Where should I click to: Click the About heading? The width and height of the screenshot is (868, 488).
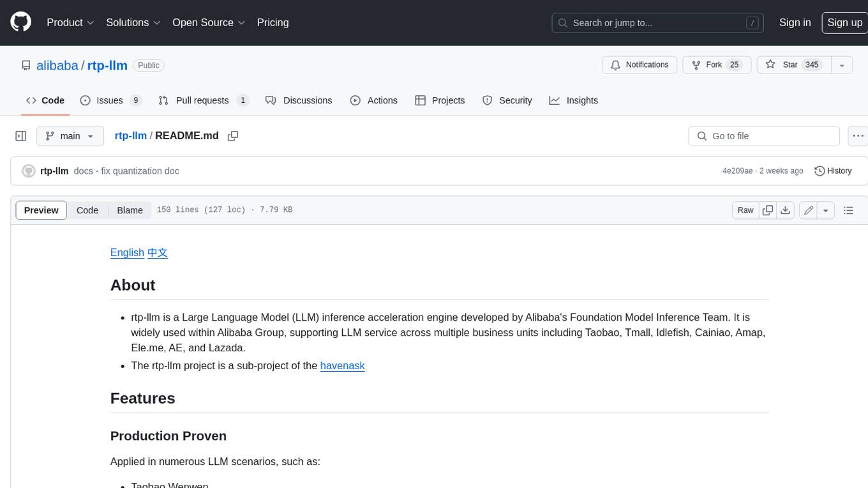[x=133, y=285]
